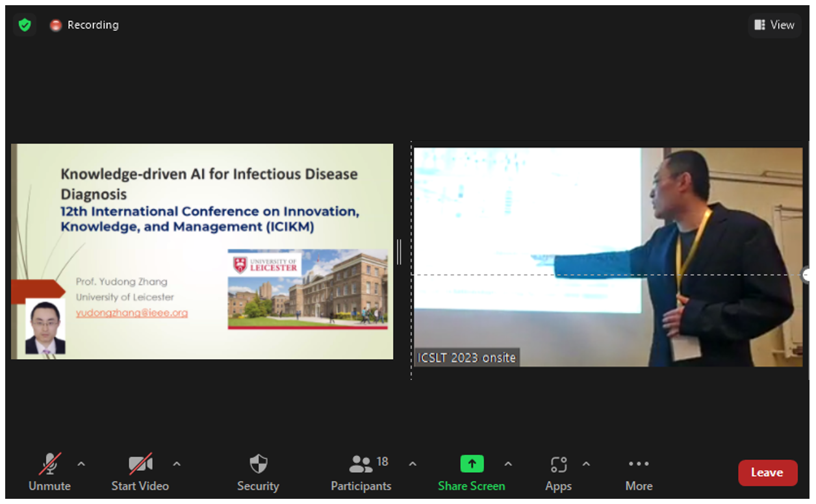
Task: Open the More options menu
Action: (x=639, y=473)
